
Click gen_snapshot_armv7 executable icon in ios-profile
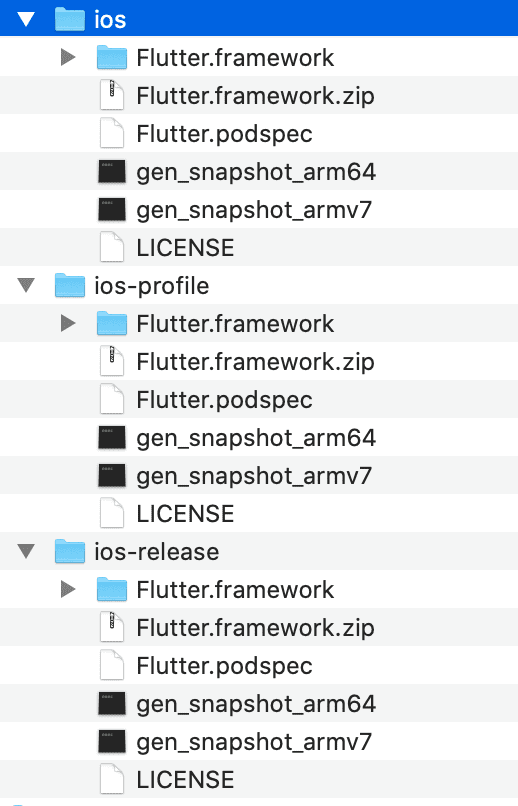point(112,476)
